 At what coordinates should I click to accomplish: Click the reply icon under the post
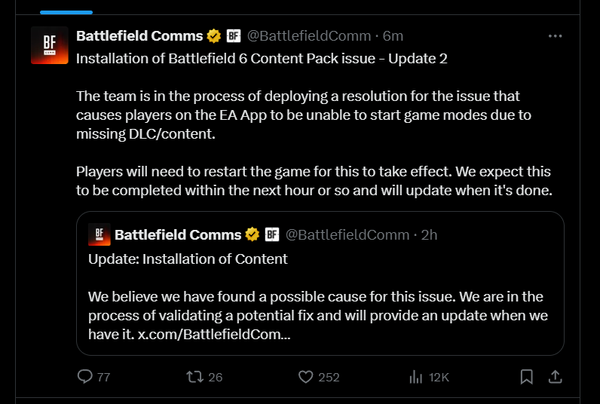click(x=85, y=377)
